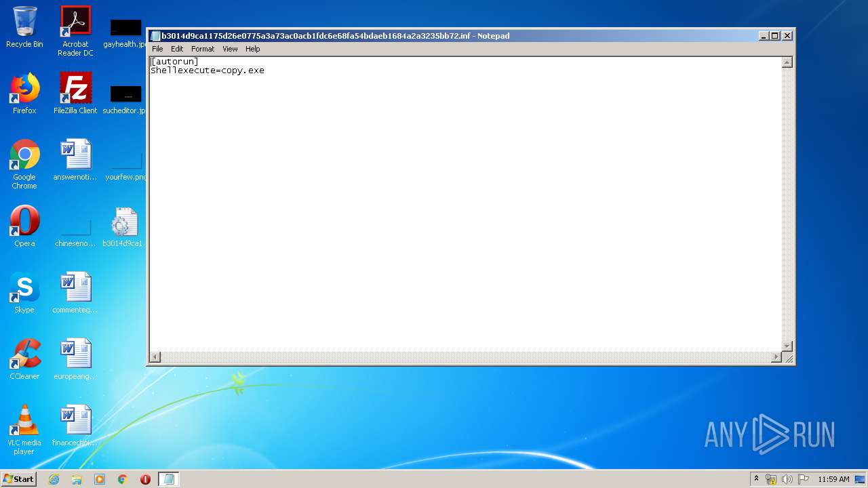Click the [autorun] text line
The height and width of the screenshot is (488, 868).
(175, 62)
